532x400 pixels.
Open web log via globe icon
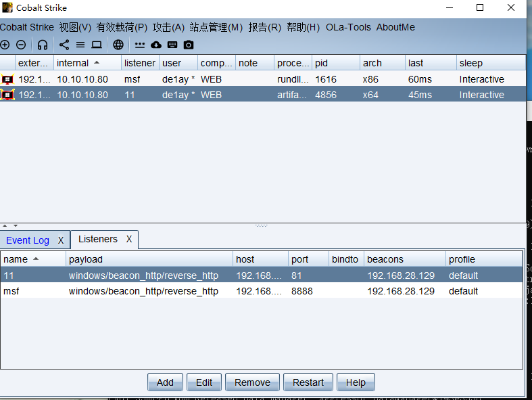[x=118, y=45]
